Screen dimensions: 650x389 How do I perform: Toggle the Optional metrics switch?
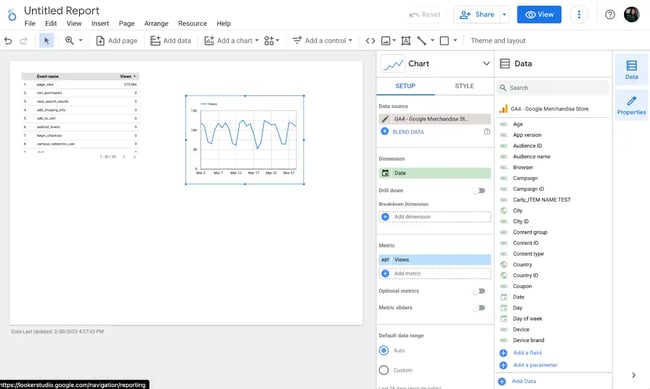tap(479, 291)
